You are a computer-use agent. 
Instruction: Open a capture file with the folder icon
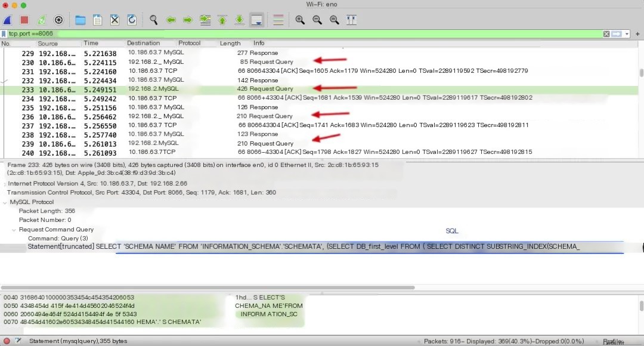[80, 20]
